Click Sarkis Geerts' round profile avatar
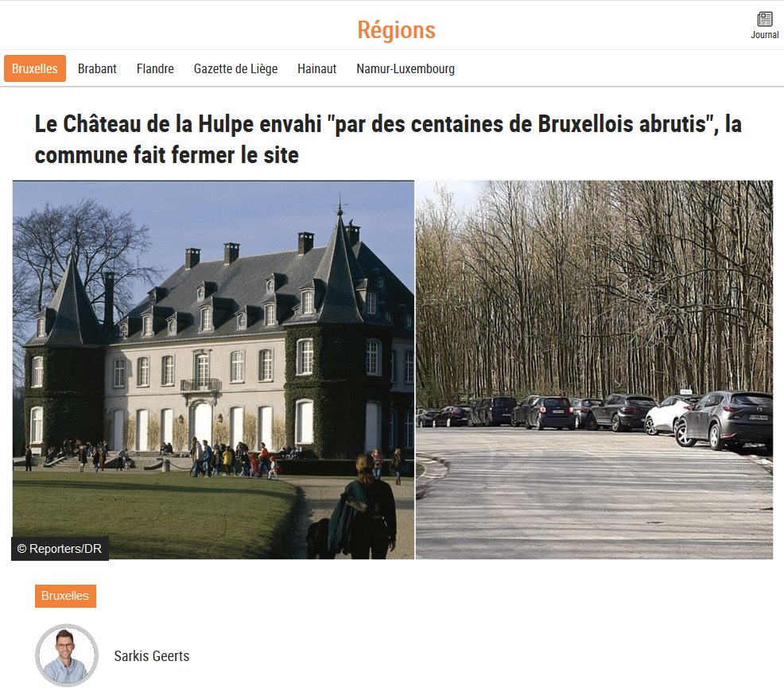 [67, 655]
